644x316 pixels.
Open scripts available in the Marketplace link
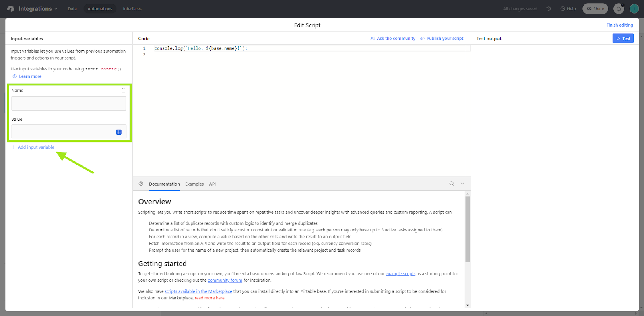198,291
